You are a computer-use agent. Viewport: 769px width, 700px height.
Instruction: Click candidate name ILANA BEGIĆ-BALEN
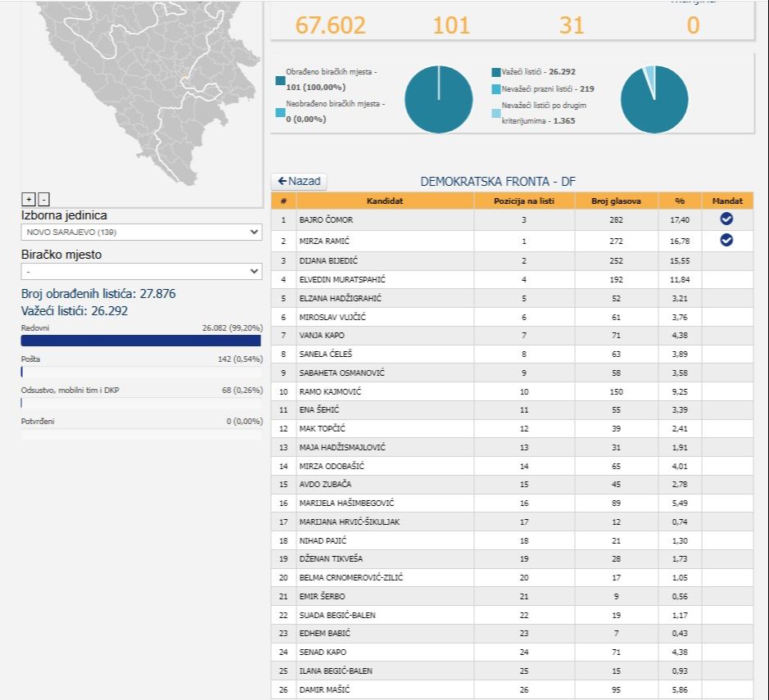click(x=336, y=671)
